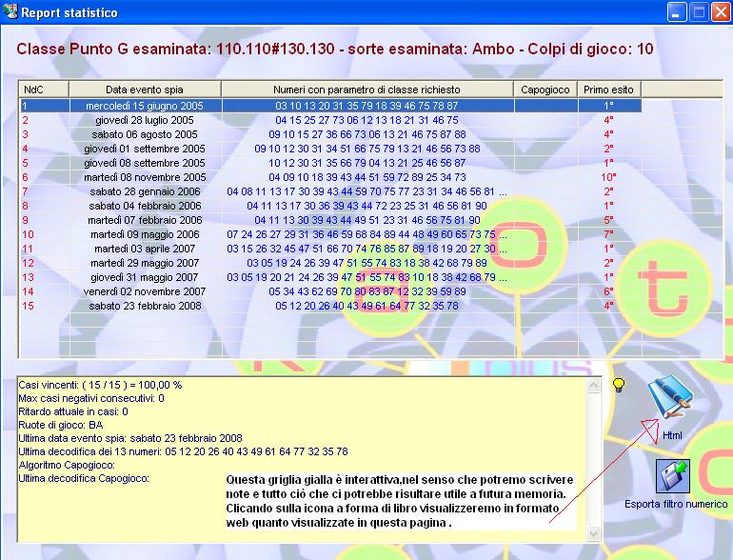The width and height of the screenshot is (733, 560).
Task: Click NdC cell number 15
Action: pyautogui.click(x=28, y=306)
